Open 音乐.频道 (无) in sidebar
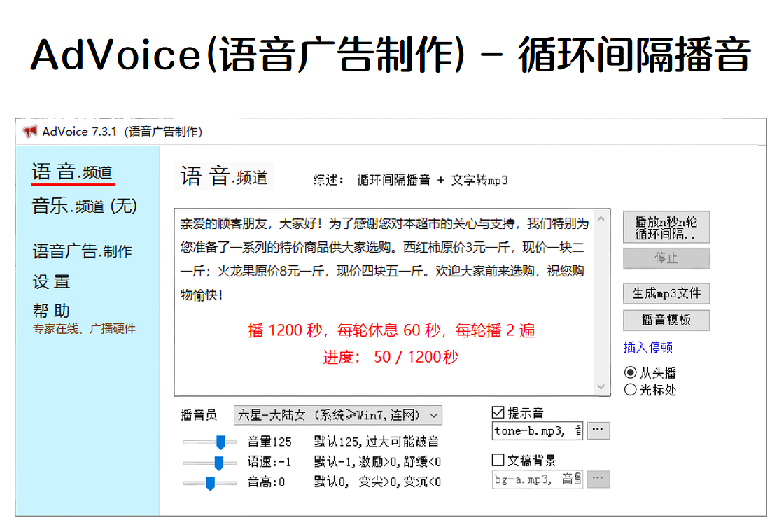The height and width of the screenshot is (532, 784). click(x=84, y=206)
